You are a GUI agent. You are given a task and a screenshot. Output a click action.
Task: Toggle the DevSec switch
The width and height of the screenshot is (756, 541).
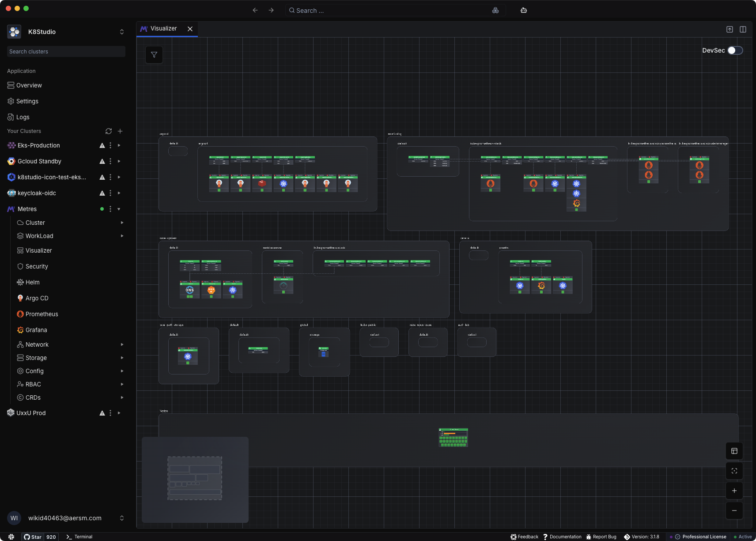click(735, 50)
